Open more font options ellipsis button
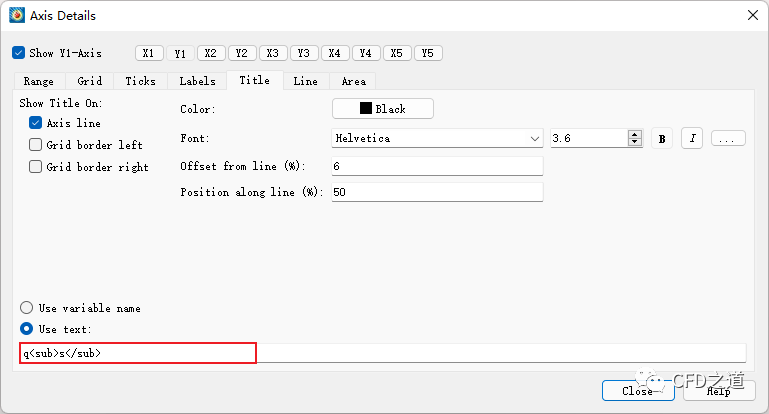Image resolution: width=769 pixels, height=414 pixels. tap(728, 139)
